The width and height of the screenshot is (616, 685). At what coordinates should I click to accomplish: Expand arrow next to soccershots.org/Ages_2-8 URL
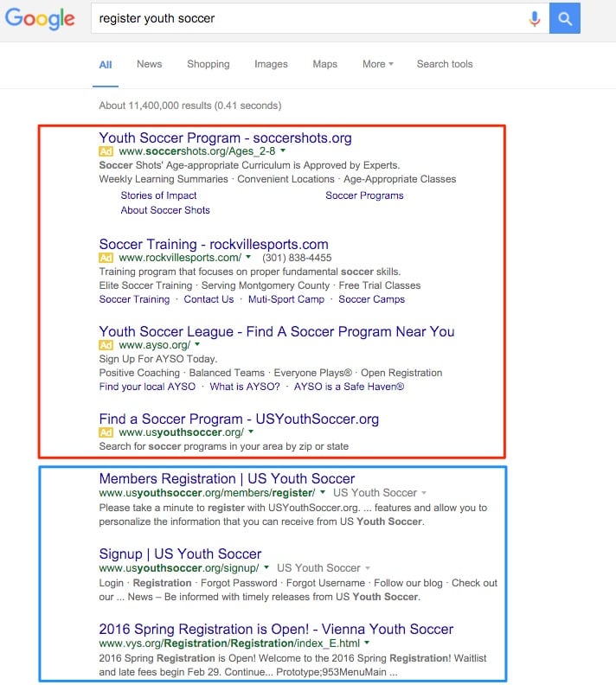pos(283,150)
